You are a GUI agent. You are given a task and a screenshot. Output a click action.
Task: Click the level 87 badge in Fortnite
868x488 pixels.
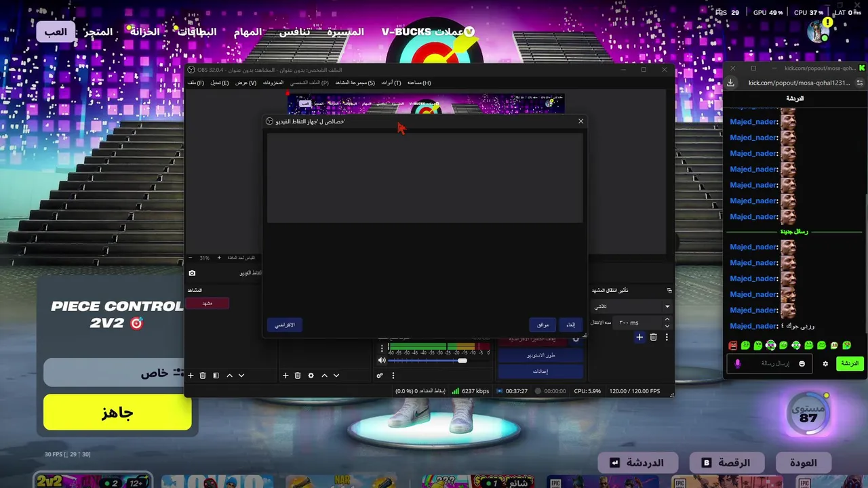point(808,413)
